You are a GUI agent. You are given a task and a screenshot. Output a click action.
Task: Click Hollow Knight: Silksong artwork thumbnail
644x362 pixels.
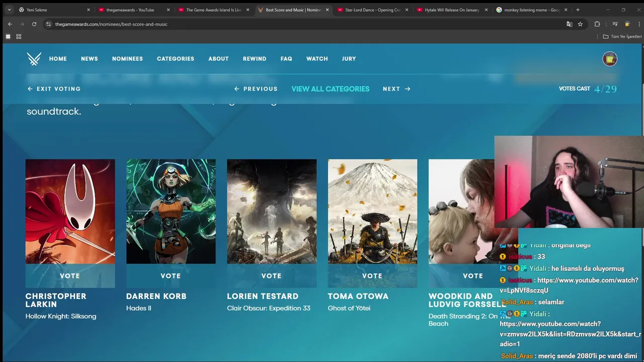click(x=70, y=211)
